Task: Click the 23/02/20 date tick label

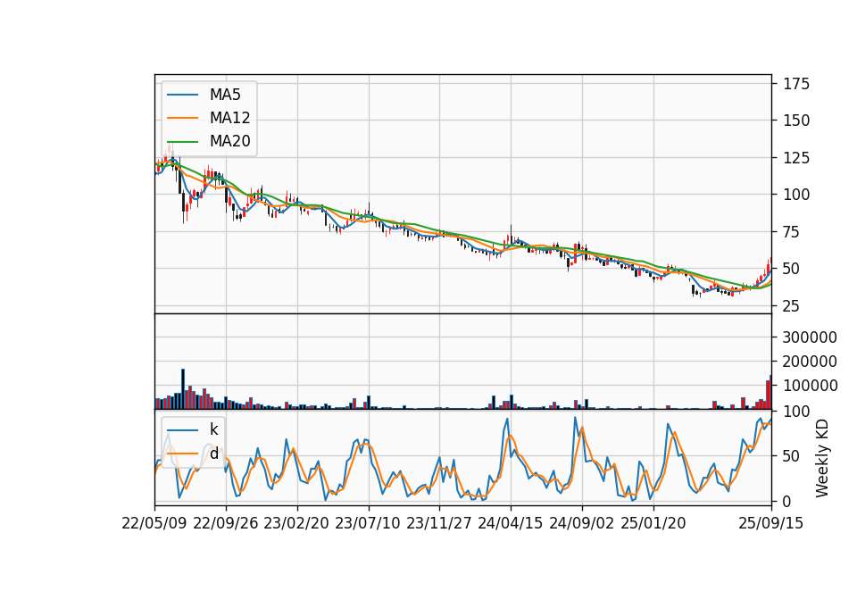Action: [296, 523]
